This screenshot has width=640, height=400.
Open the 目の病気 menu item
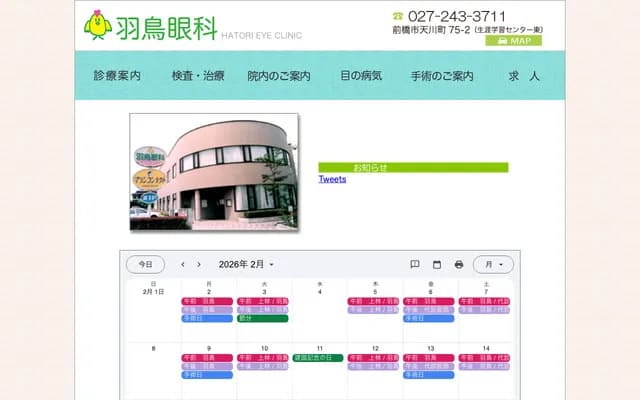[361, 76]
